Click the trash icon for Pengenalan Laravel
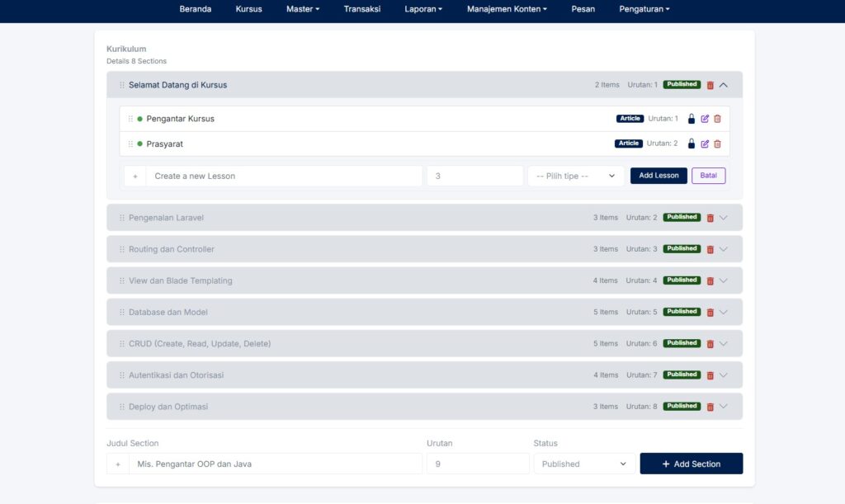This screenshot has width=845, height=504. [710, 218]
